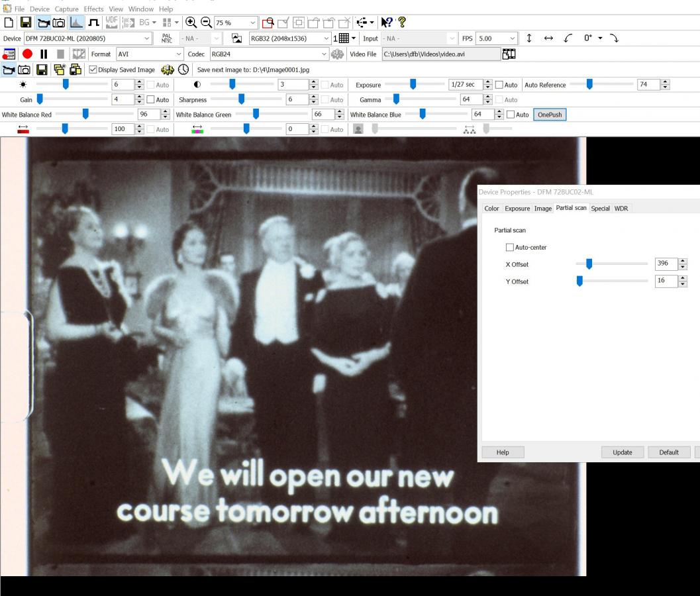Click Help button in Device Properties
The height and width of the screenshot is (596, 700).
[503, 452]
